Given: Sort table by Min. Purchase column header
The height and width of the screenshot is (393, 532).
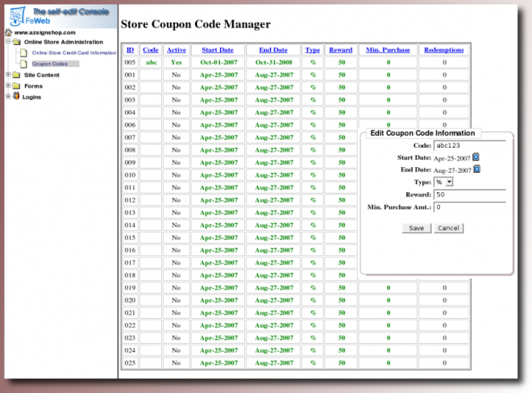Looking at the screenshot, I should (x=388, y=50).
